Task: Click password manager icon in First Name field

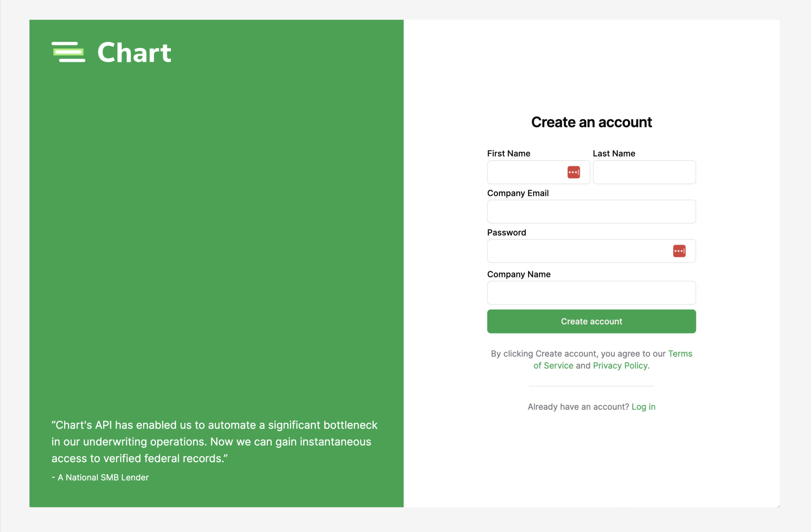Action: 573,172
